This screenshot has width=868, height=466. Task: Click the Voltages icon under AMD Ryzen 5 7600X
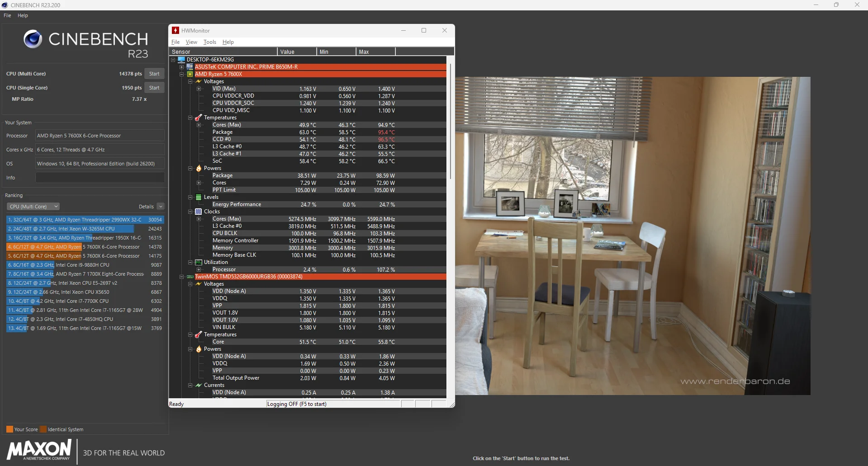(198, 81)
